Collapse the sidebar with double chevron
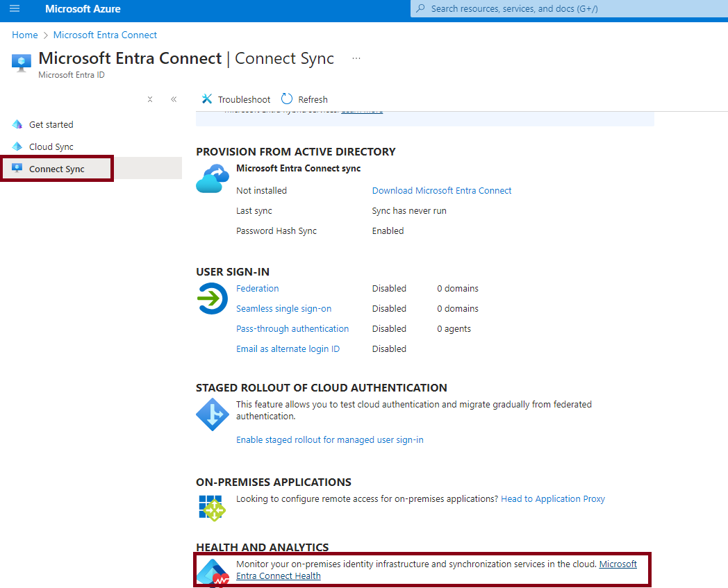 (174, 99)
